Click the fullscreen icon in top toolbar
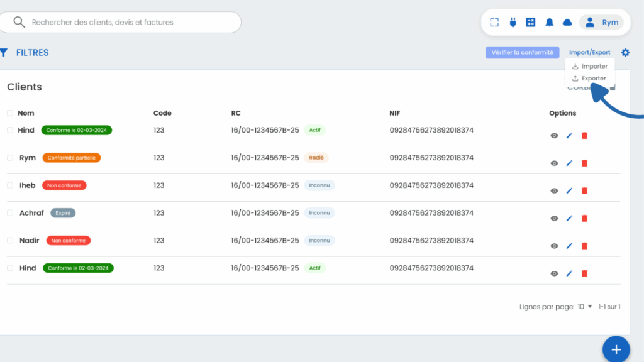Screen dimensions: 644x362 click(494, 23)
